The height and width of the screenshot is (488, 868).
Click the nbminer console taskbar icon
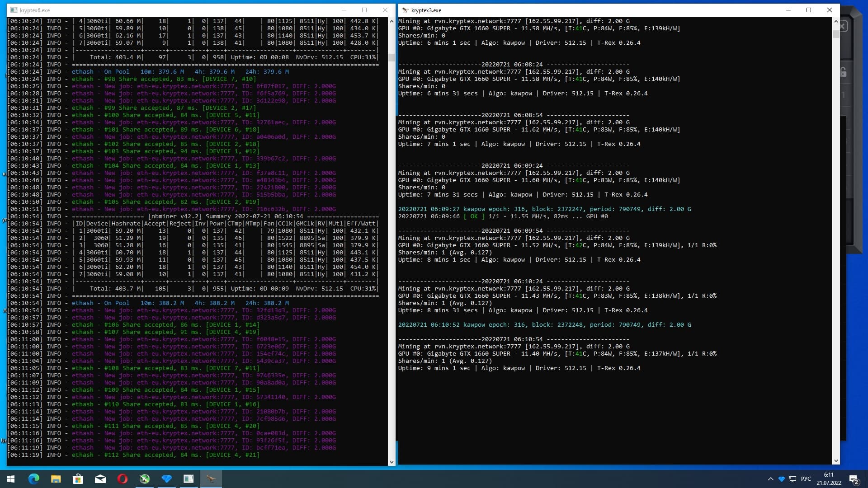click(x=189, y=479)
